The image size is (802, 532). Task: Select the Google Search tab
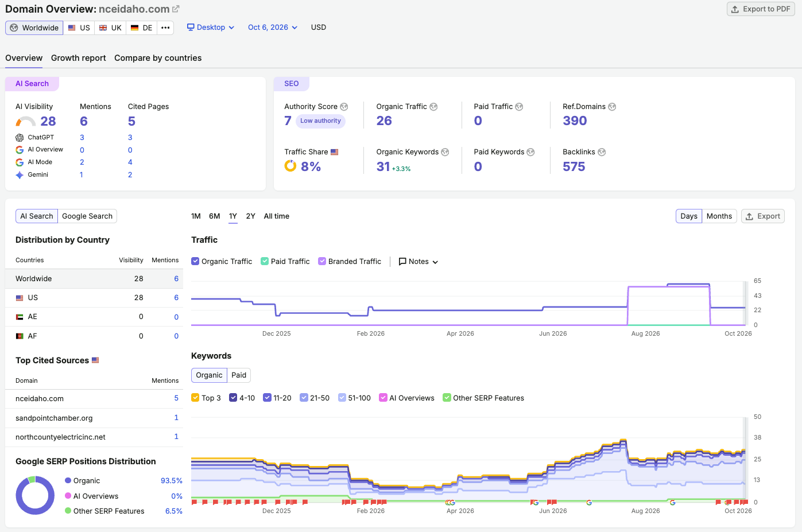87,216
